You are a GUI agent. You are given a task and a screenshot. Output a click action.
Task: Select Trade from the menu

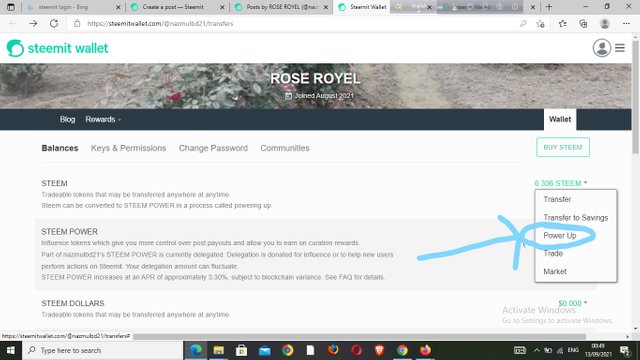point(553,253)
